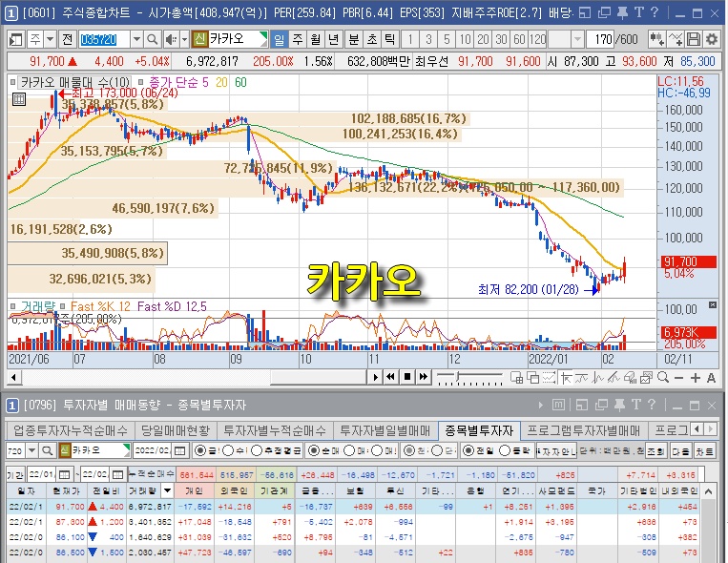Switch to 업종투자자누적순매수 tab
Screen dimensions: 728x563
(70, 430)
